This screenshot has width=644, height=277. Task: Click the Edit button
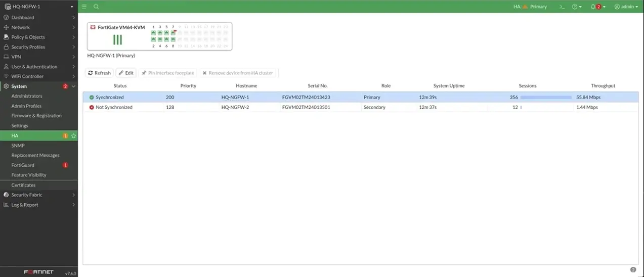(x=126, y=73)
